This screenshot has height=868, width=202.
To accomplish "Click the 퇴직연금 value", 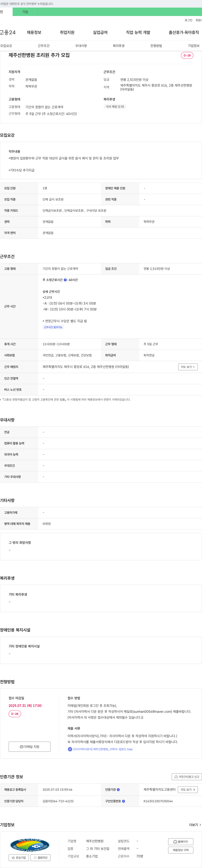I will click(149, 355).
